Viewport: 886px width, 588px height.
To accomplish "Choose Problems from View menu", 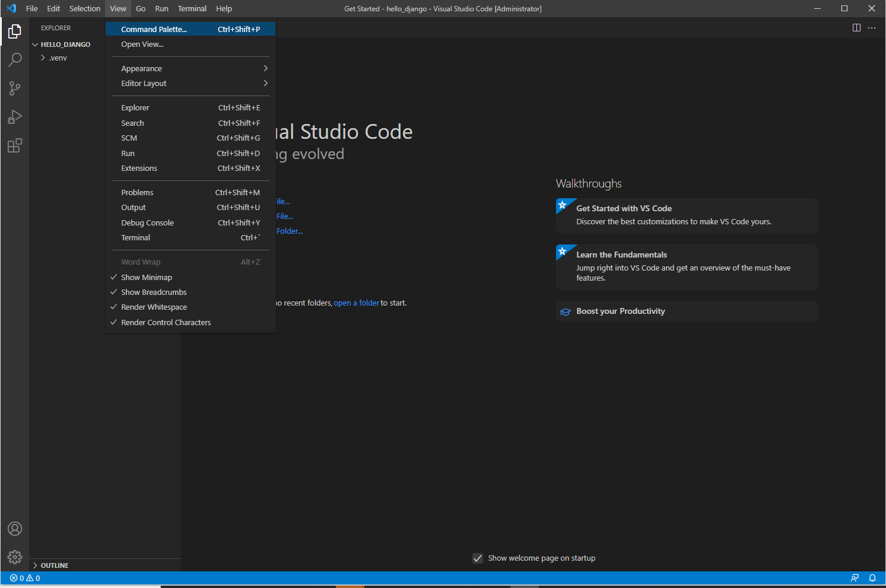I will pyautogui.click(x=190, y=192).
